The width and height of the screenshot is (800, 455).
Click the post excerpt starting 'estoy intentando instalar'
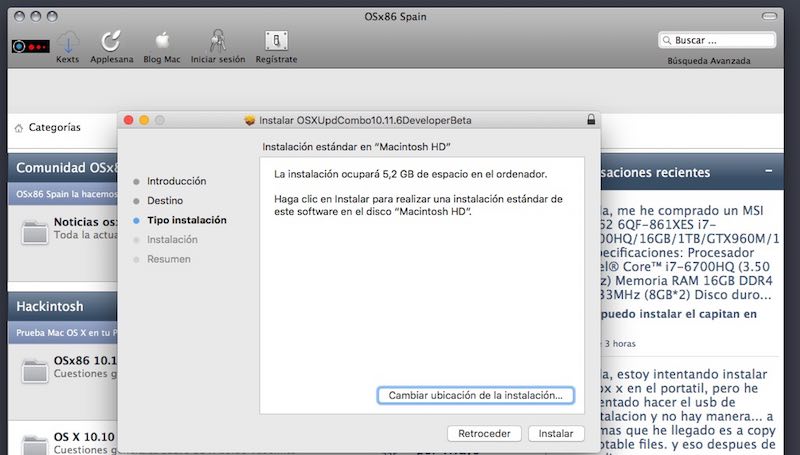[688, 410]
